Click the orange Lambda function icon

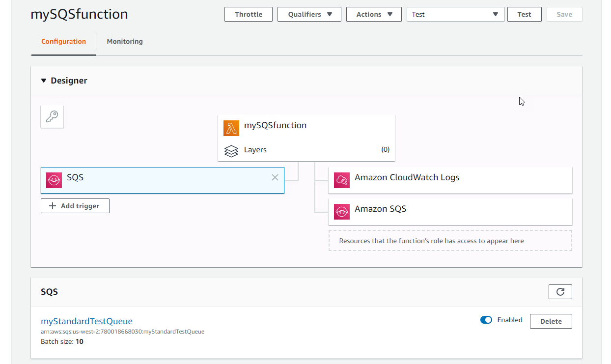click(x=231, y=128)
